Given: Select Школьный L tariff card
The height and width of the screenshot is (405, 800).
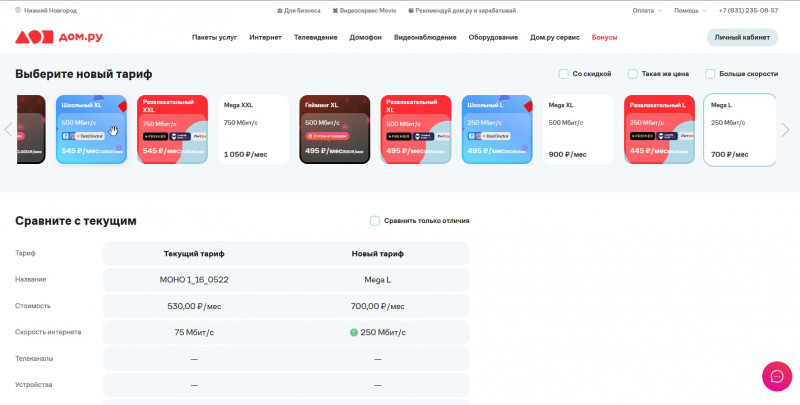Looking at the screenshot, I should pos(497,130).
